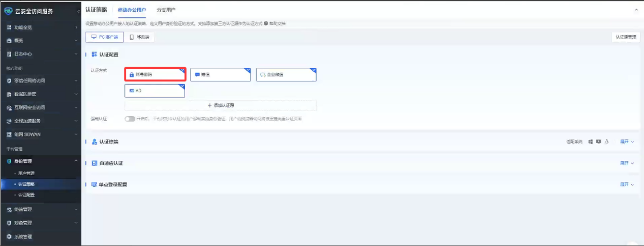Viewport: 644px width, 246px height.
Task: Click the 云安全访问服务 shield logo
Action: [x=8, y=11]
